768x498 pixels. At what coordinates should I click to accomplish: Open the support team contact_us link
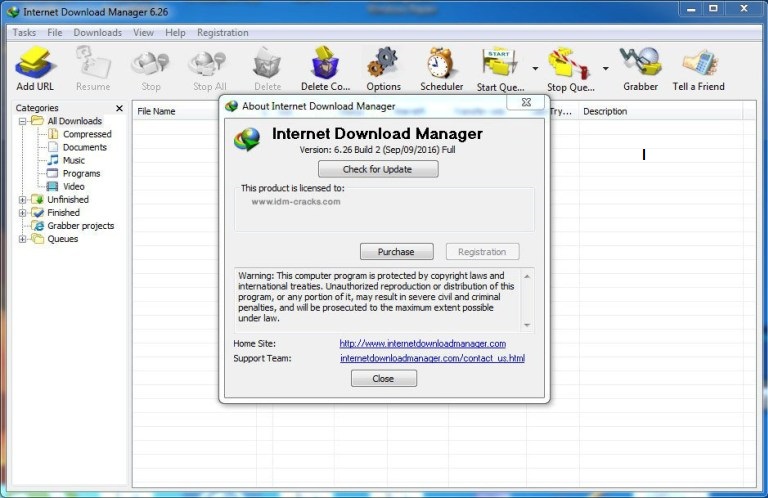tap(432, 358)
